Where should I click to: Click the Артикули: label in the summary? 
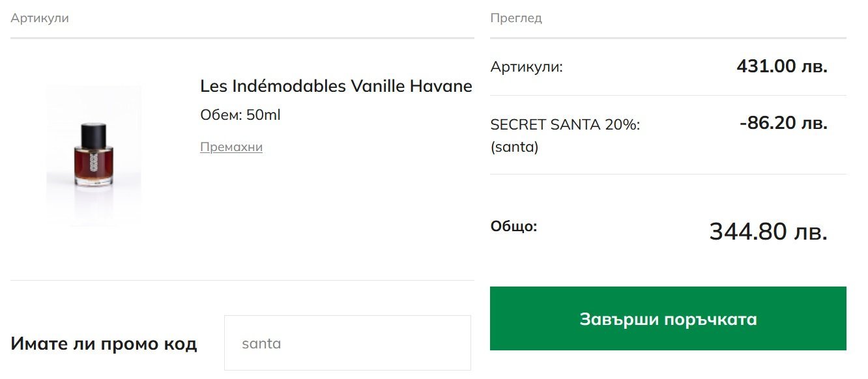point(526,67)
